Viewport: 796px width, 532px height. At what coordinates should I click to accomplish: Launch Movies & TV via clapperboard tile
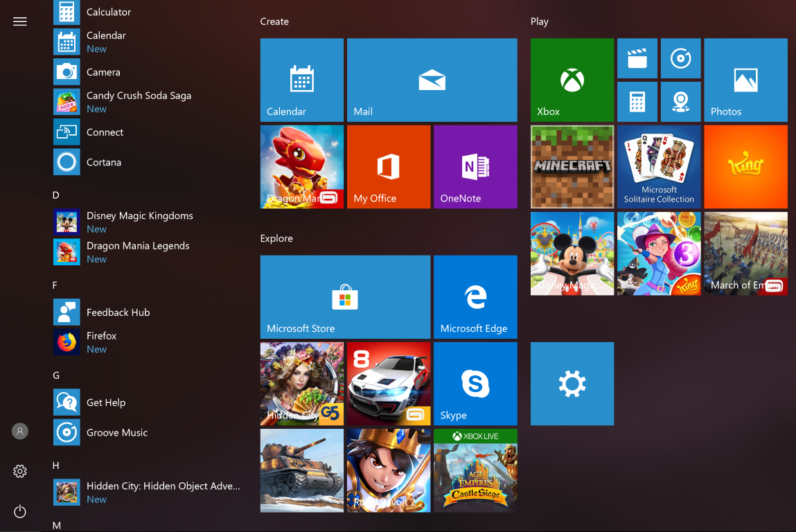tap(637, 58)
